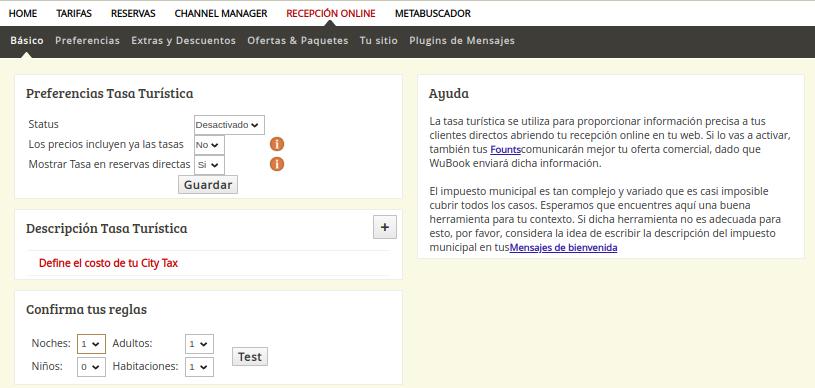Click the Ayuda heading
This screenshot has width=815, height=388.
[449, 94]
